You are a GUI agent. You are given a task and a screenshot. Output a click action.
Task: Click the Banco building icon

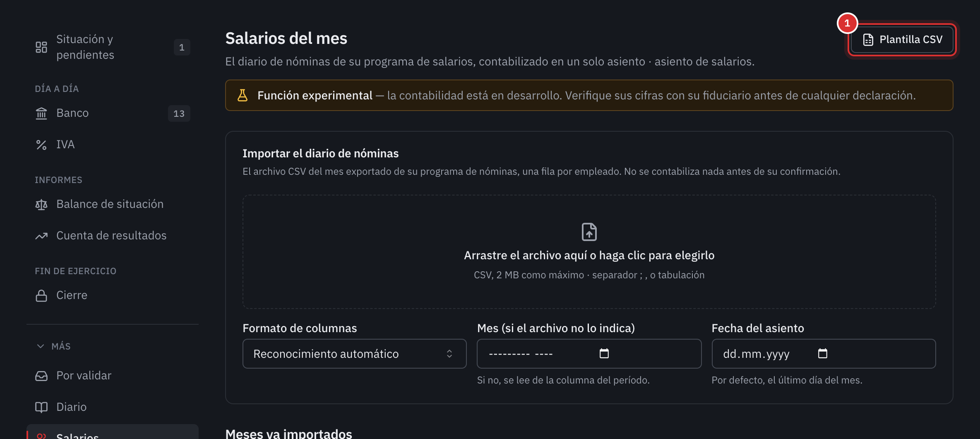(x=41, y=113)
